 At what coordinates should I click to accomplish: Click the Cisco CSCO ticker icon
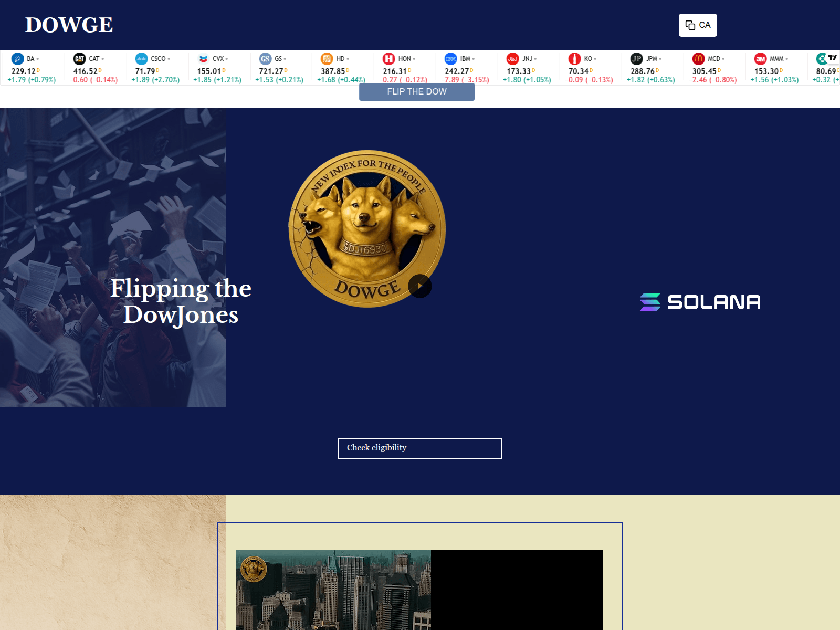[x=141, y=58]
